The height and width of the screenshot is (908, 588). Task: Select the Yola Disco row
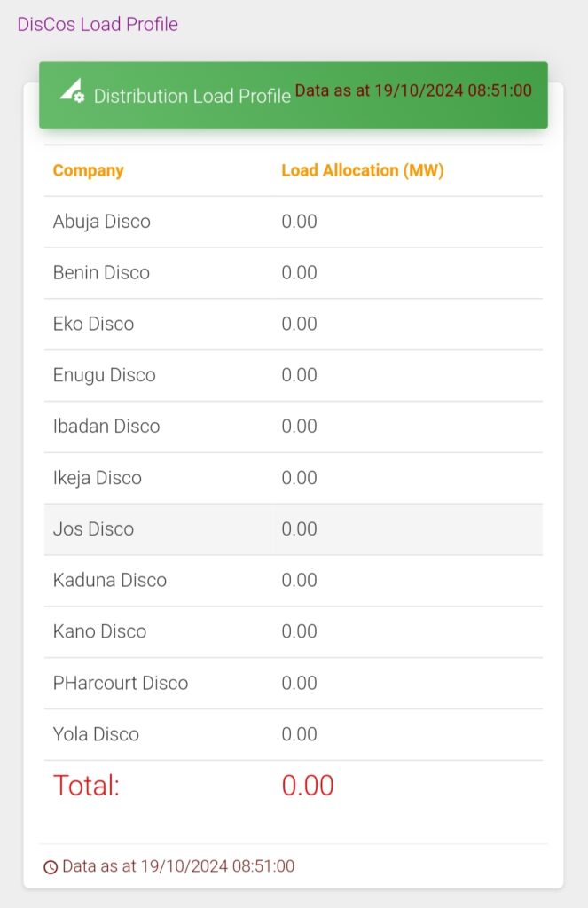(294, 734)
